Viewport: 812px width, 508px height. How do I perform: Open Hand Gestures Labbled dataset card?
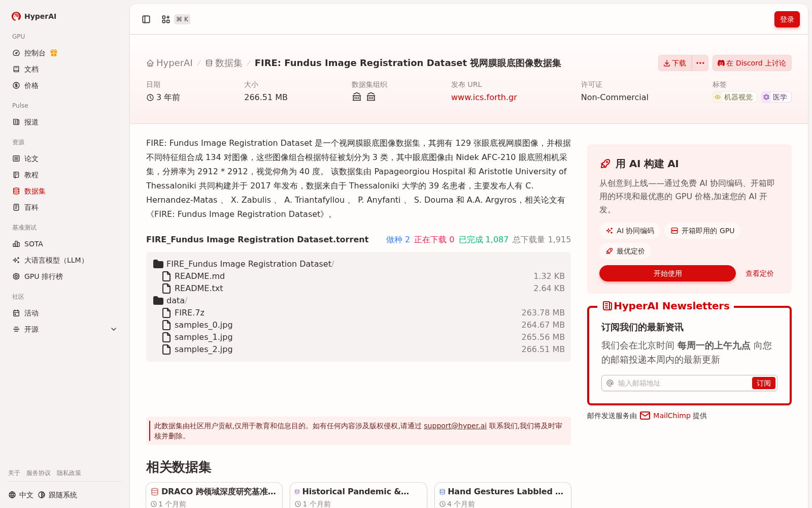(x=503, y=495)
